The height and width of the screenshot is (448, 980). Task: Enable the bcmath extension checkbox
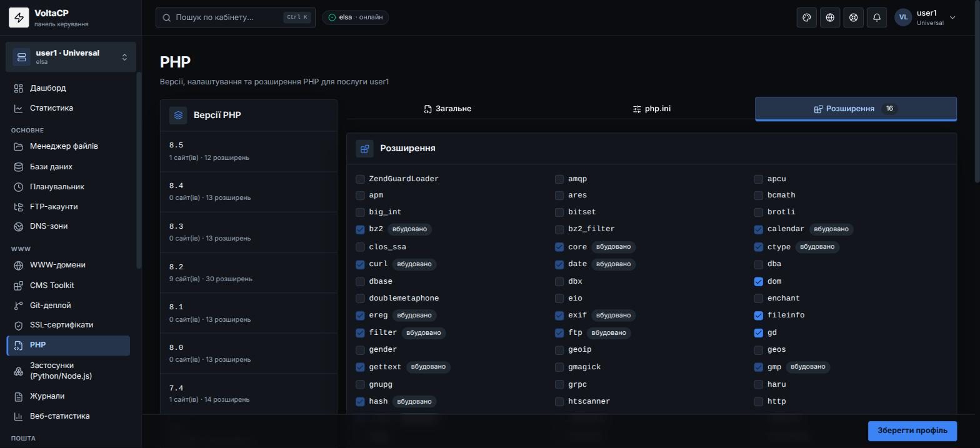tap(758, 196)
